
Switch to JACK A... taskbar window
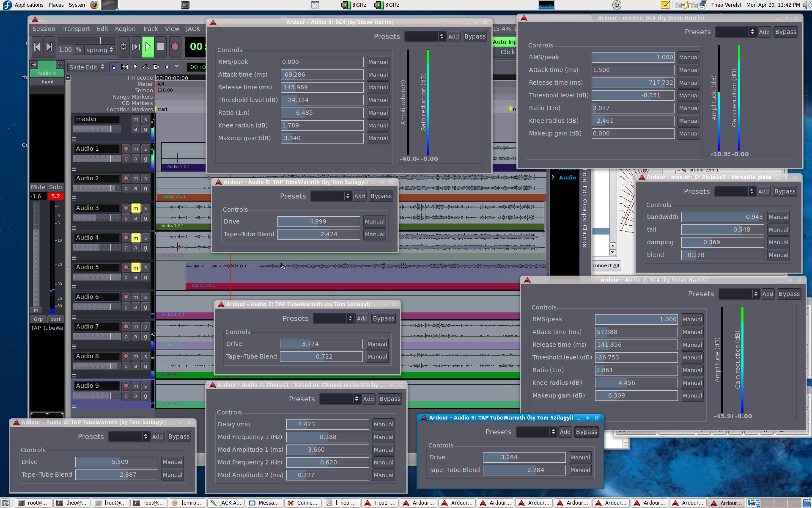[226, 503]
